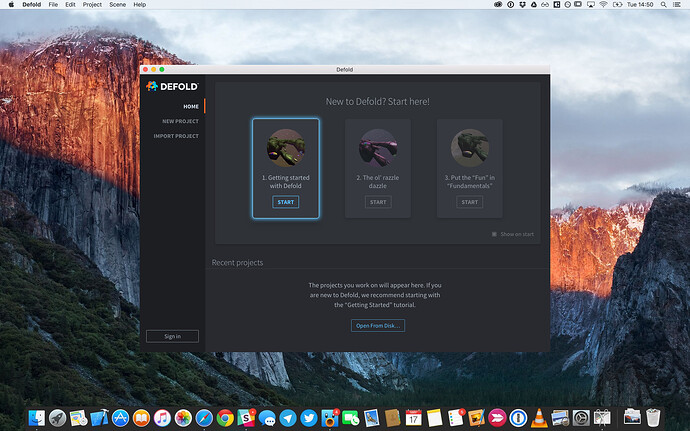Open the IMPORT PROJECT tab

pos(176,136)
